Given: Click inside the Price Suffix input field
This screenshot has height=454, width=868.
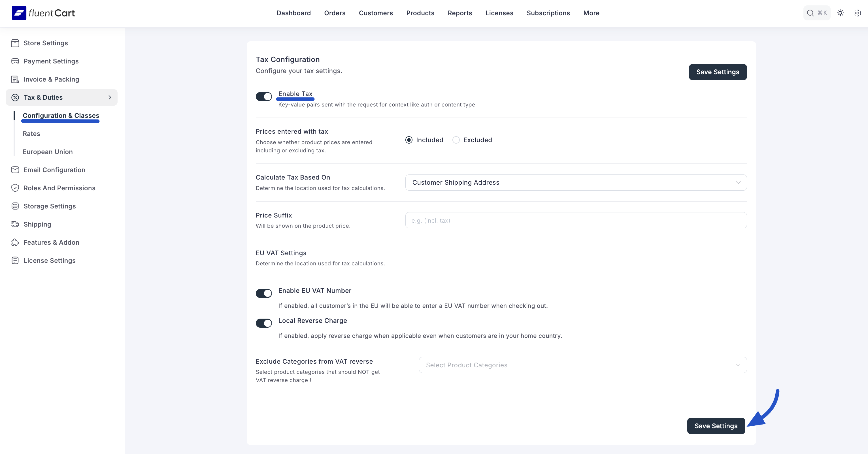Looking at the screenshot, I should click(x=576, y=220).
